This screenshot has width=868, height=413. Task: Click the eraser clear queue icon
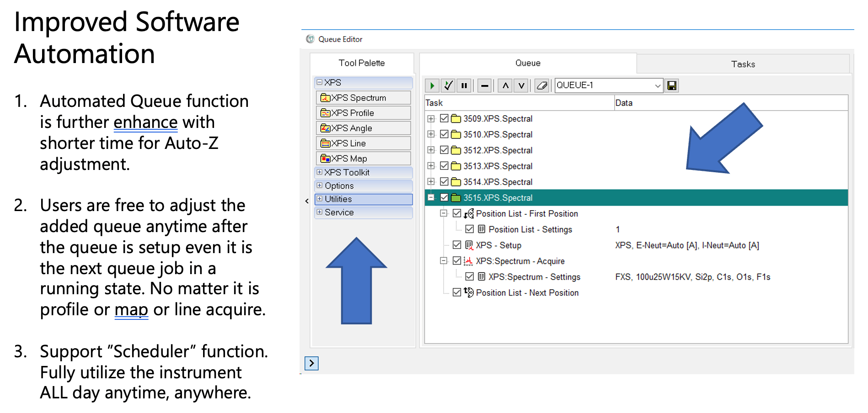[x=541, y=85]
